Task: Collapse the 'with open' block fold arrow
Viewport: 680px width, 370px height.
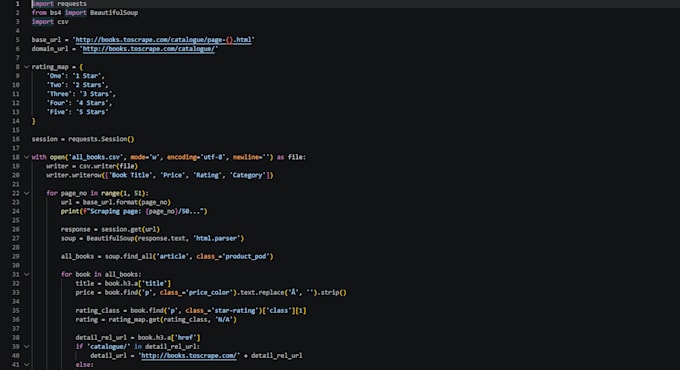Action: pyautogui.click(x=26, y=157)
